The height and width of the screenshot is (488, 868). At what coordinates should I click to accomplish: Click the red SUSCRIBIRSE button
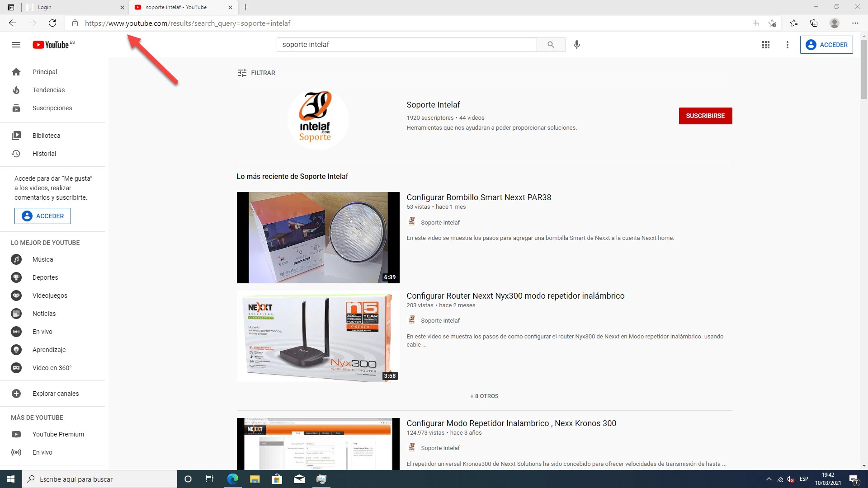coord(705,116)
